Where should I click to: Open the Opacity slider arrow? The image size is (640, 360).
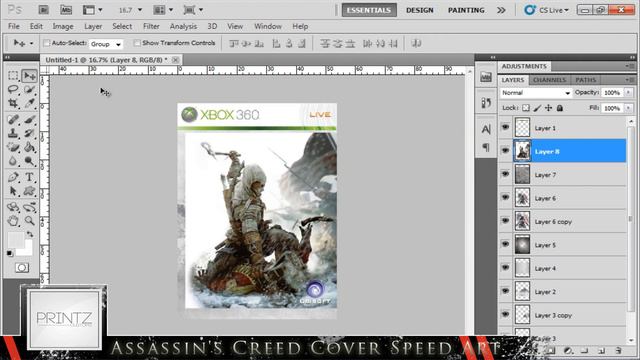coord(629,93)
